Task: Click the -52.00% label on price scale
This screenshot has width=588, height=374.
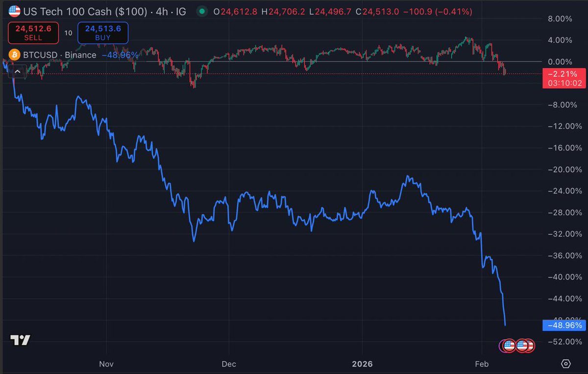Action: tap(564, 342)
